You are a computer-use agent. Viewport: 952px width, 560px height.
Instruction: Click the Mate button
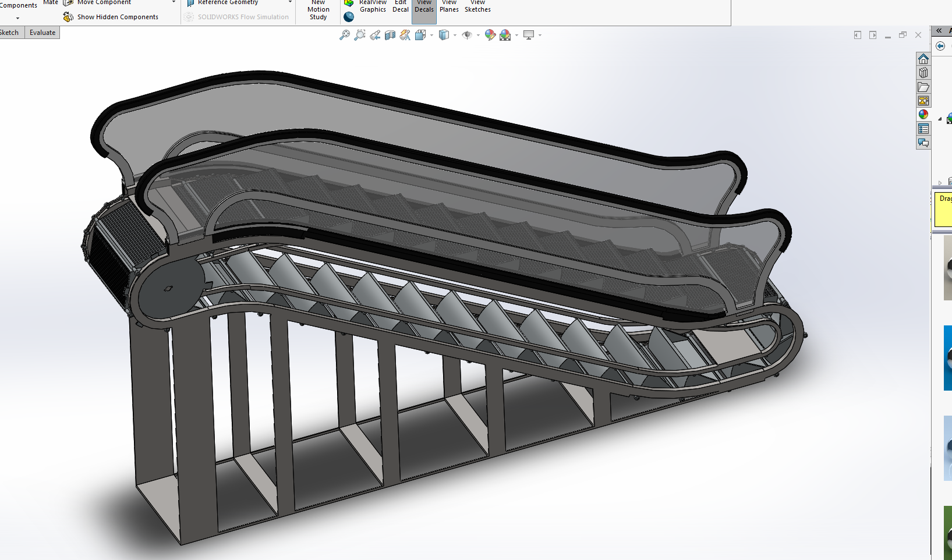[51, 2]
